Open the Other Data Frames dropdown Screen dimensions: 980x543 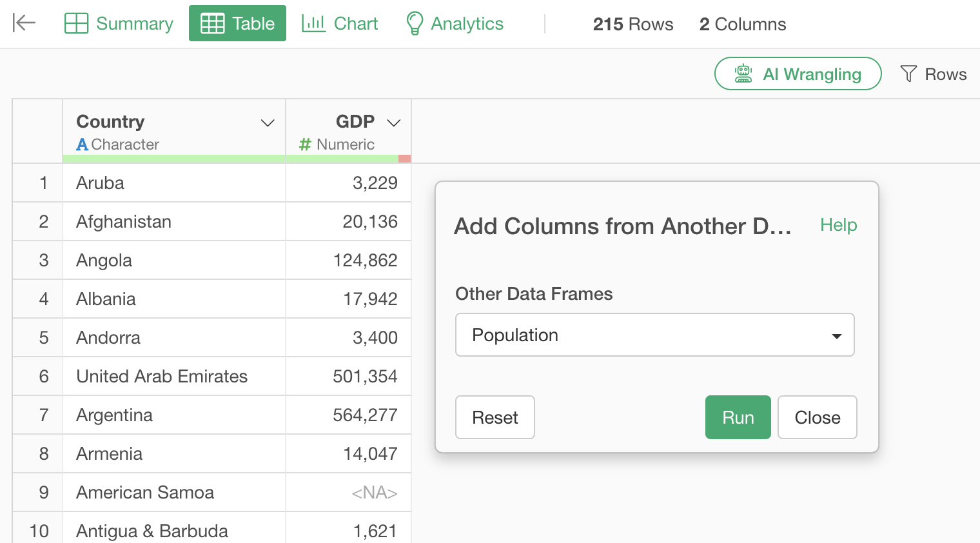click(654, 335)
